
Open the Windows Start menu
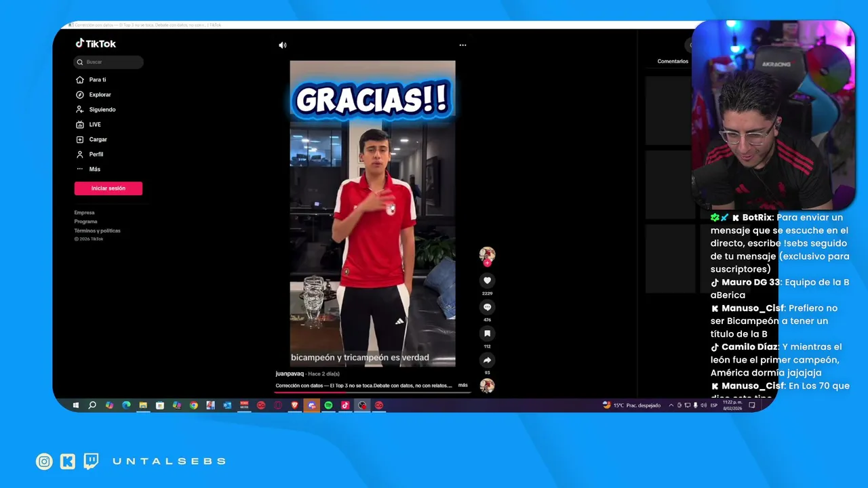75,405
